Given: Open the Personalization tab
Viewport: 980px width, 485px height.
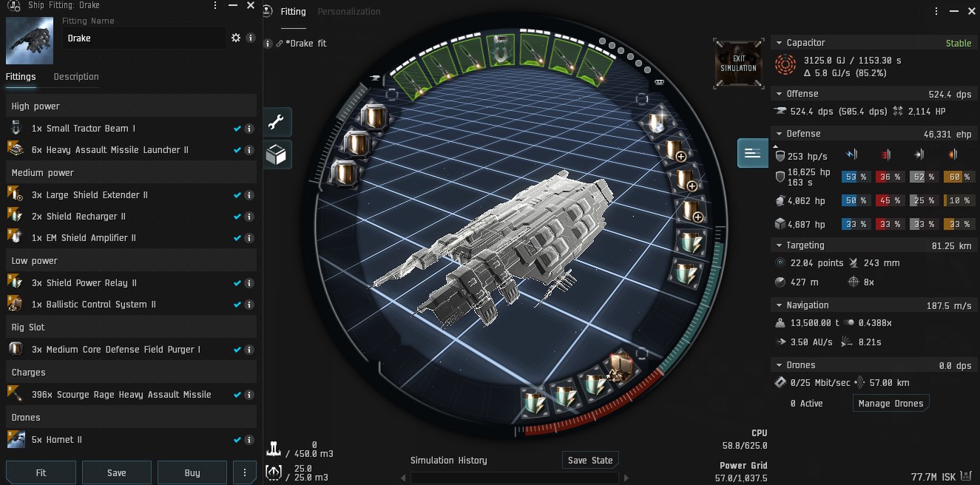Looking at the screenshot, I should 349,12.
